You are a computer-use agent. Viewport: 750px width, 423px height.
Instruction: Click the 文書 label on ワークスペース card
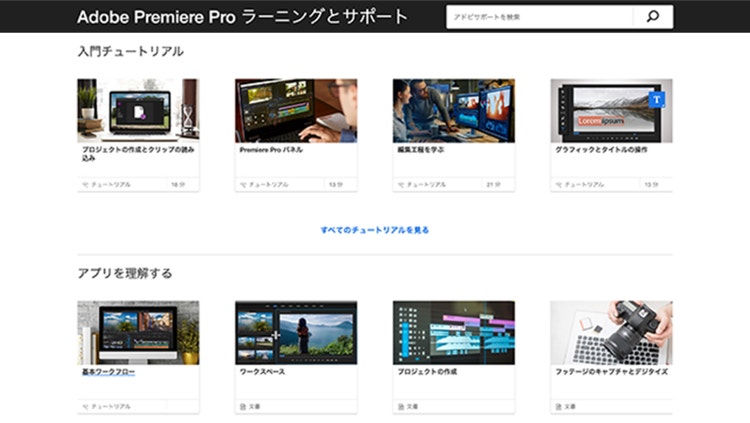254,407
